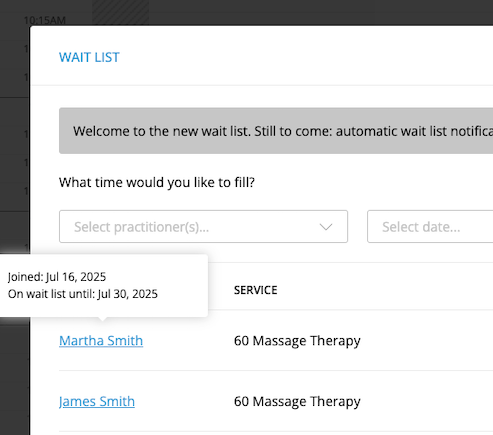
Task: Select Martha Smith's 60 Massage Therapy entry
Action: [x=297, y=341]
